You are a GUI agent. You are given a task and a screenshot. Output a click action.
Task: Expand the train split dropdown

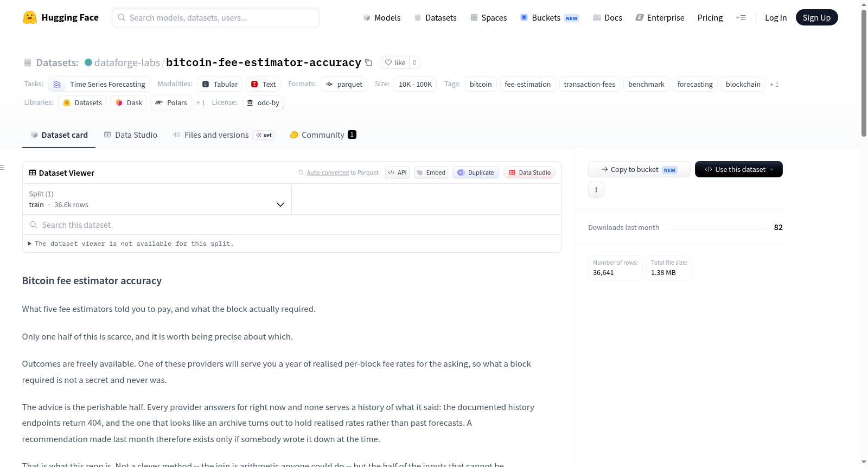(157, 199)
